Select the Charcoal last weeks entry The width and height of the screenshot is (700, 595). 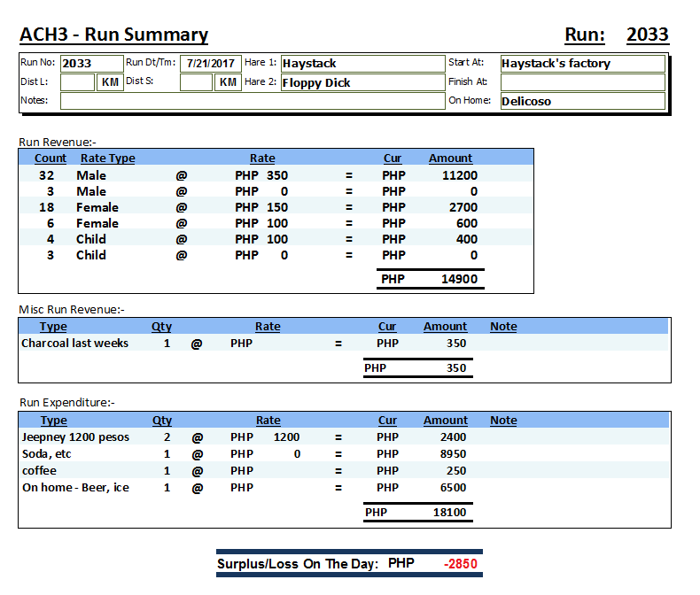point(75,343)
